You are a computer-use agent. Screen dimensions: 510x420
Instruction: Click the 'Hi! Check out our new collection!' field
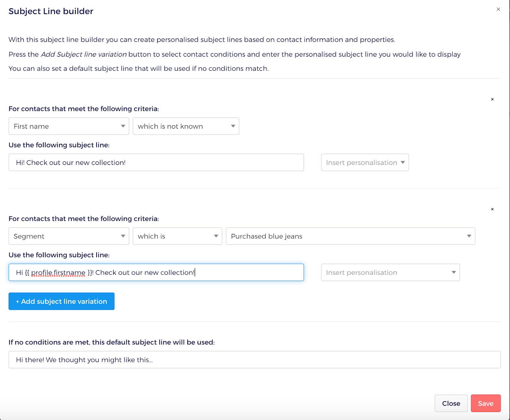[x=156, y=162]
